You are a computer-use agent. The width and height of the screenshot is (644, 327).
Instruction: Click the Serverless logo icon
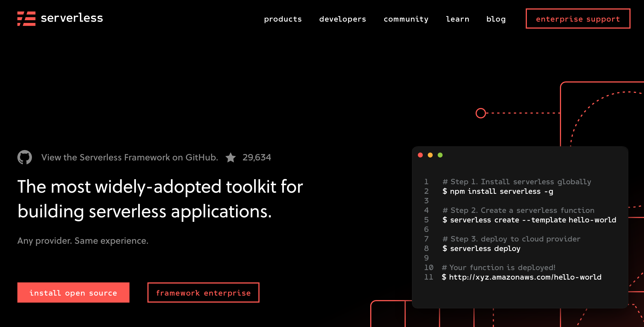pyautogui.click(x=26, y=19)
